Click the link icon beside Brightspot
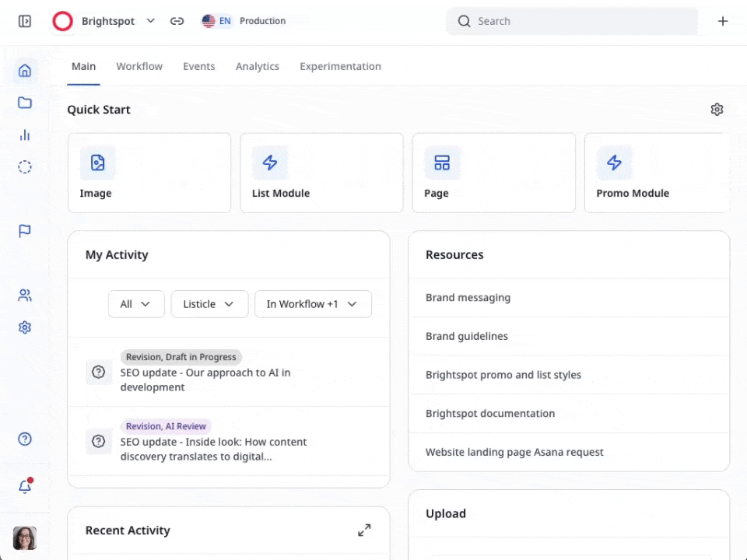The width and height of the screenshot is (747, 560). 177,22
